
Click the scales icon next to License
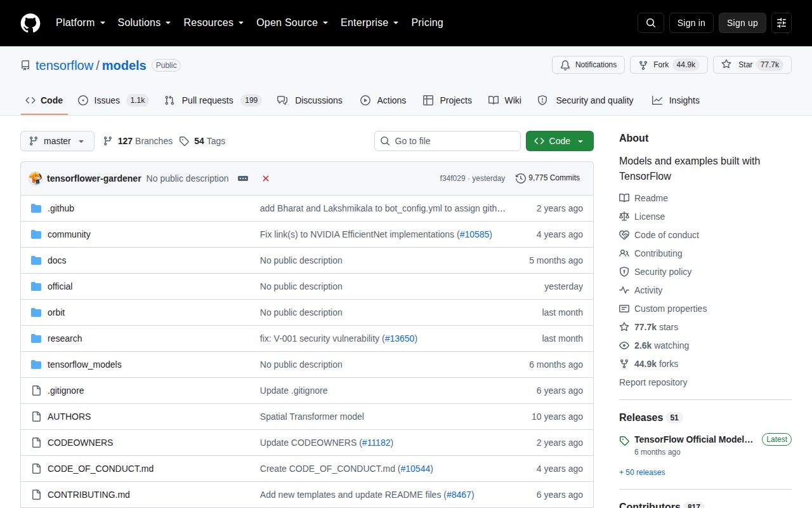point(624,217)
